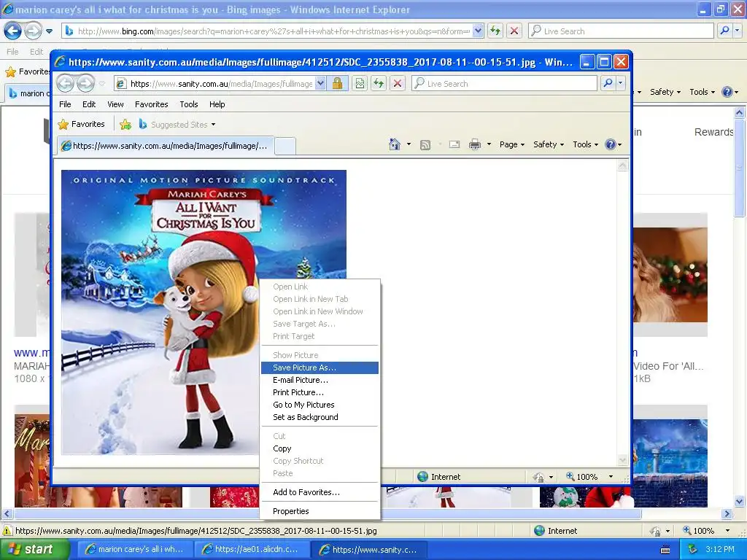747x560 pixels.
Task: Click the Mariah Carey soundtrack cover image
Action: (204, 312)
